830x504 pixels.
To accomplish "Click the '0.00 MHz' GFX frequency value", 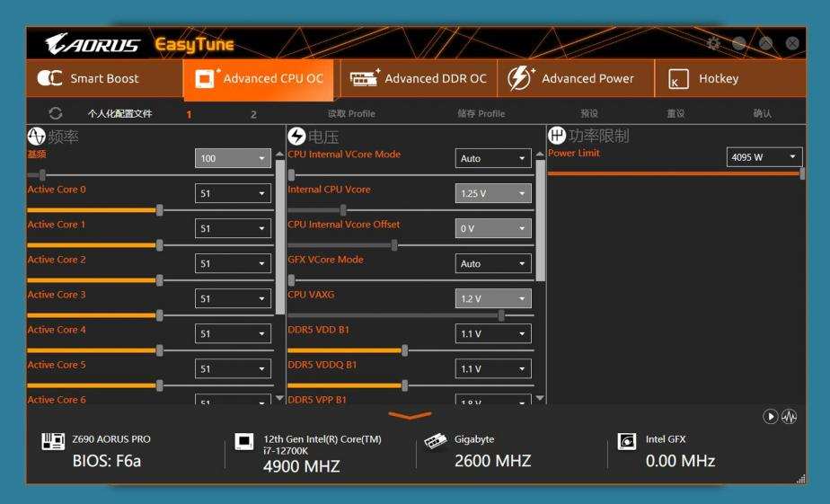I will (681, 461).
